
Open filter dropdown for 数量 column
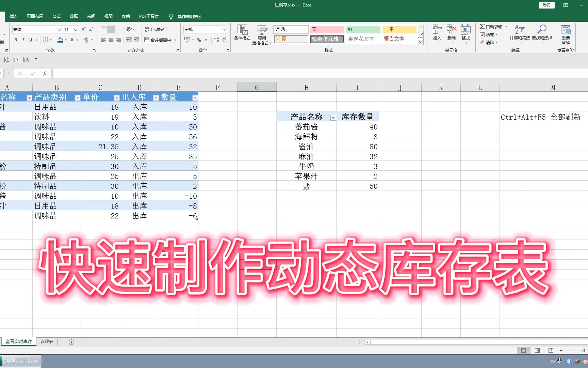point(195,98)
